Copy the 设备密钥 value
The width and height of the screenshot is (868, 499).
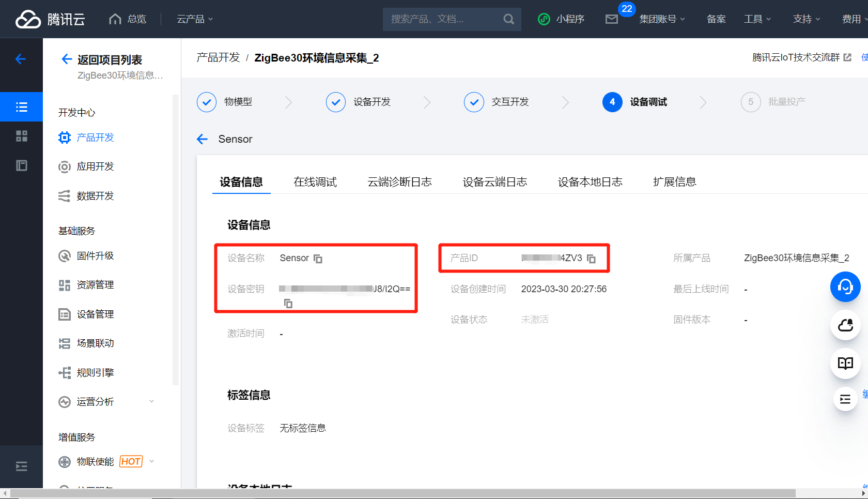click(288, 304)
